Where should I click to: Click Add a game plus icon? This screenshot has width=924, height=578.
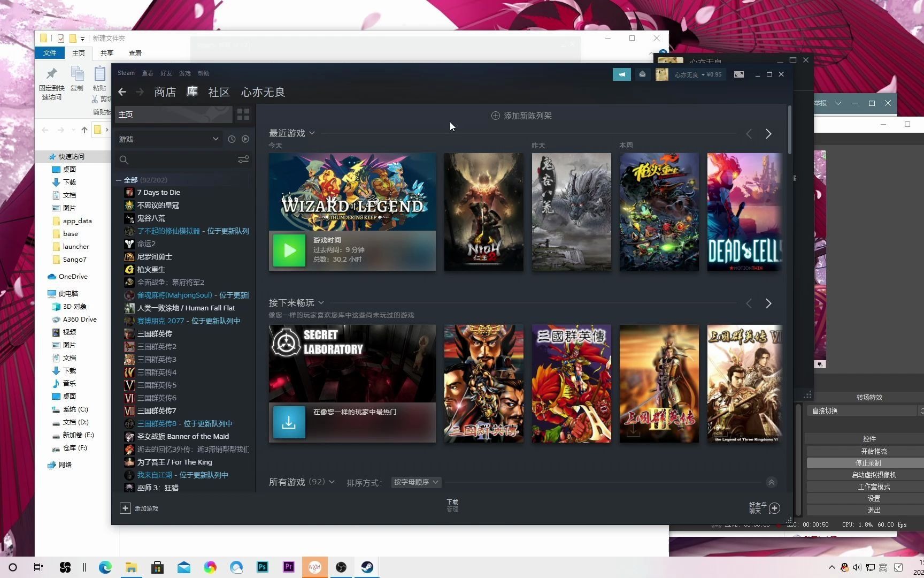point(125,508)
